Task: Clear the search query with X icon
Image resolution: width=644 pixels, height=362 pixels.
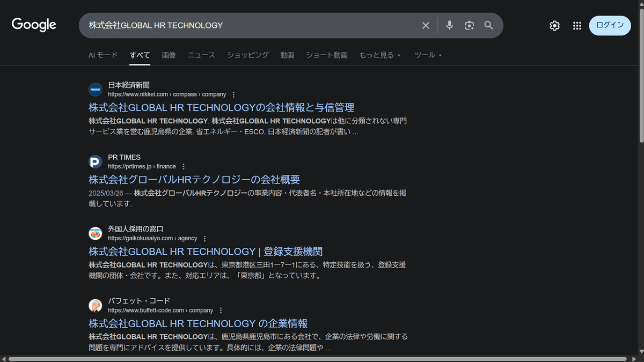Action: (x=426, y=25)
